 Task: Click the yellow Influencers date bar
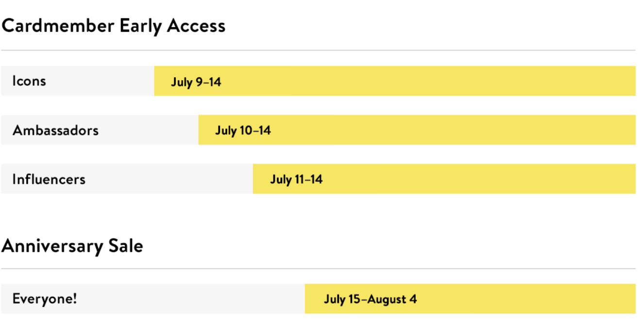pos(444,179)
